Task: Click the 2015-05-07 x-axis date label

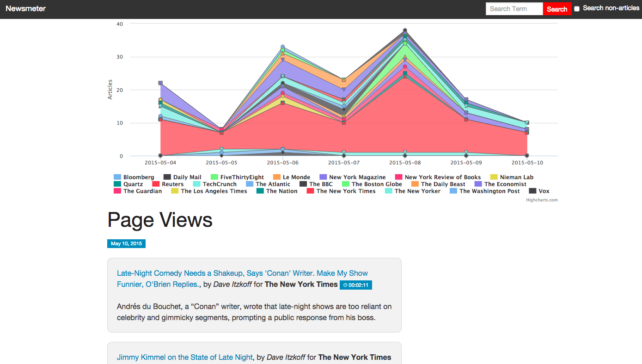Action: click(x=343, y=163)
